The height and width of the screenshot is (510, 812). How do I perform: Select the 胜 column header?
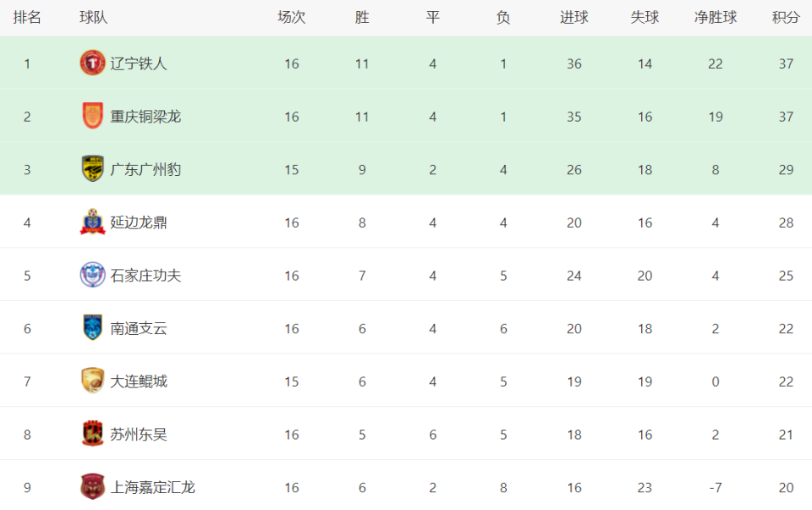[362, 18]
